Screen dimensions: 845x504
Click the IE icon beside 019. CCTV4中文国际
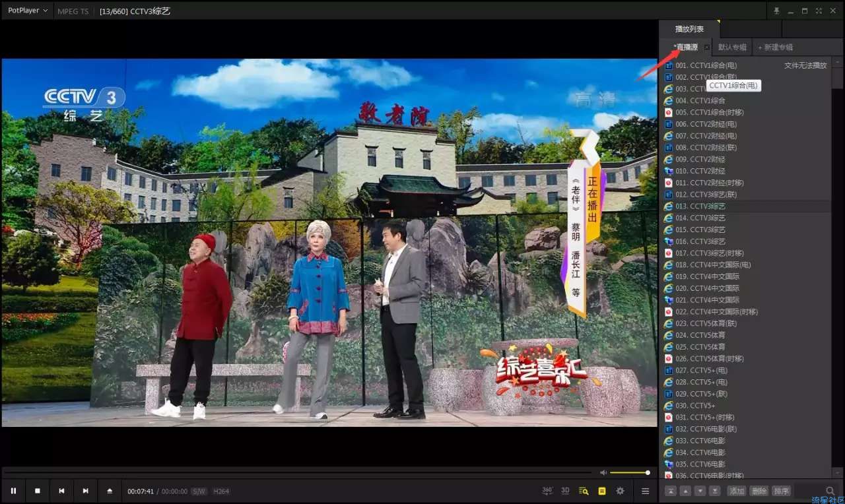[668, 277]
